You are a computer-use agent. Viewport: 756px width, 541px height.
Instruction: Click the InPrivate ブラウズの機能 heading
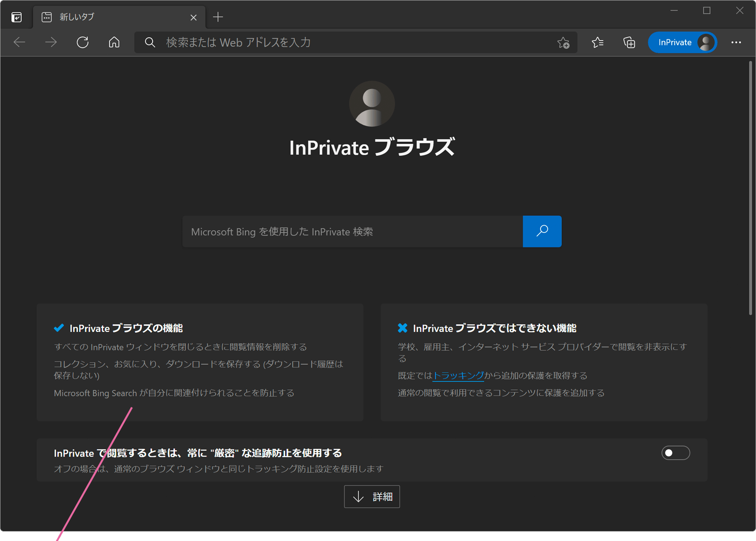pyautogui.click(x=126, y=328)
